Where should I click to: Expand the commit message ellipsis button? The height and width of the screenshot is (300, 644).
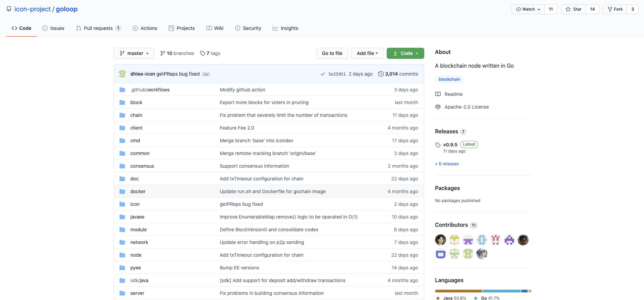[206, 74]
